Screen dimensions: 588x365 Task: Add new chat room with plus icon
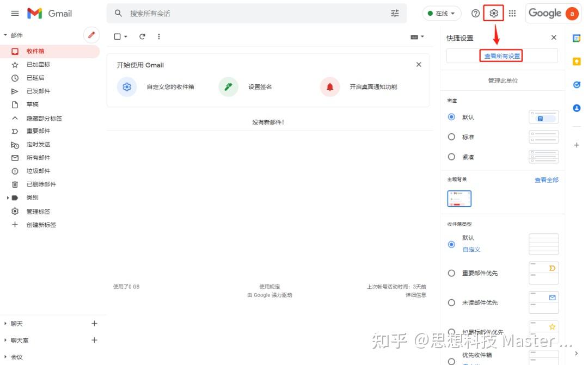coord(95,340)
